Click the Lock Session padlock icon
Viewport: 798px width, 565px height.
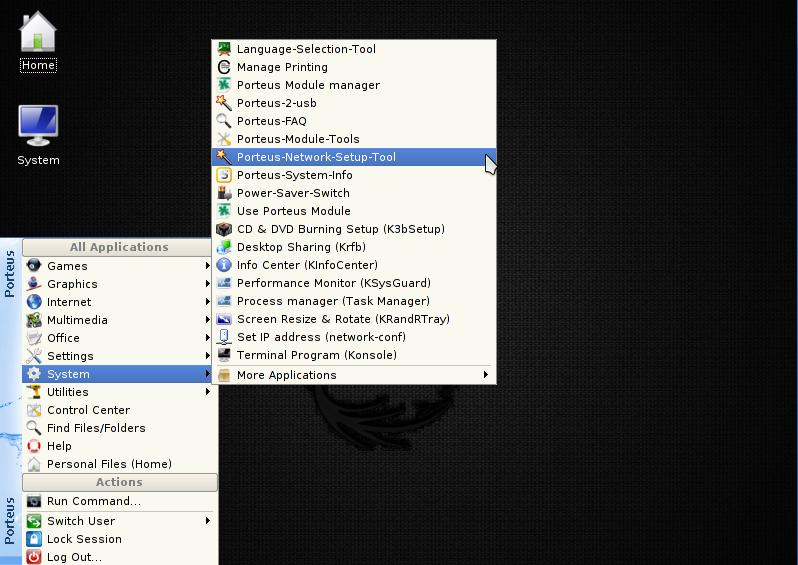(34, 539)
